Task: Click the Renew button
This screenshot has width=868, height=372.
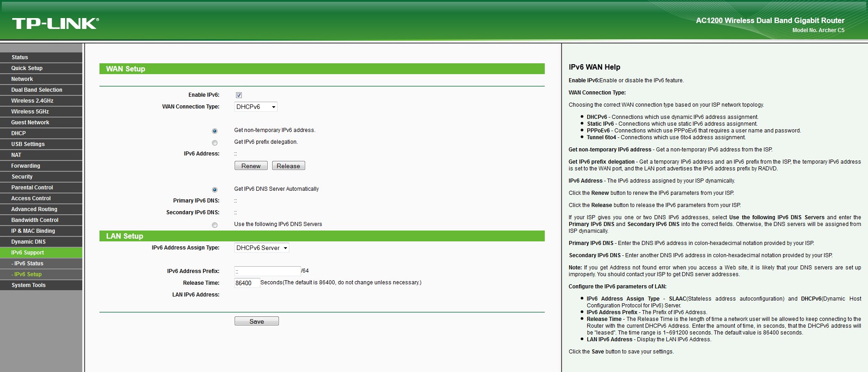Action: coord(251,166)
